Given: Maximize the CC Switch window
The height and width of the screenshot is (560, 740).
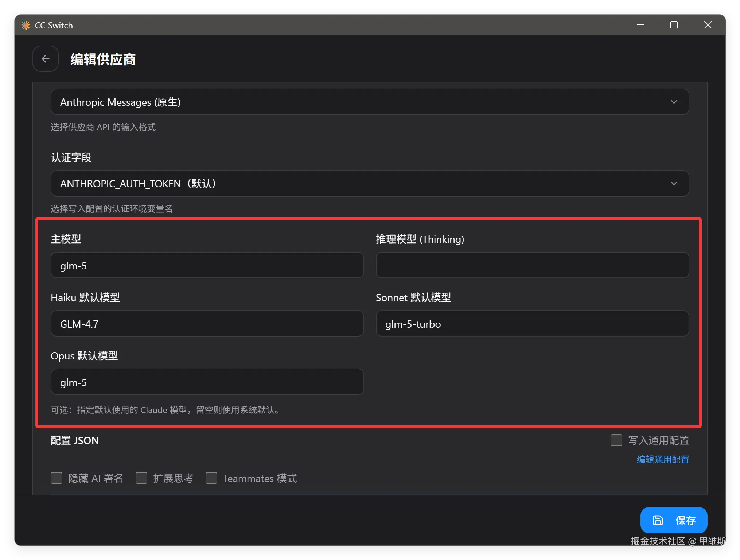Looking at the screenshot, I should (674, 25).
